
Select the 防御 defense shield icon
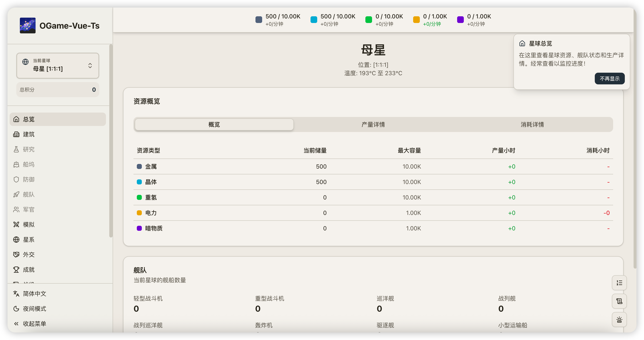(16, 180)
